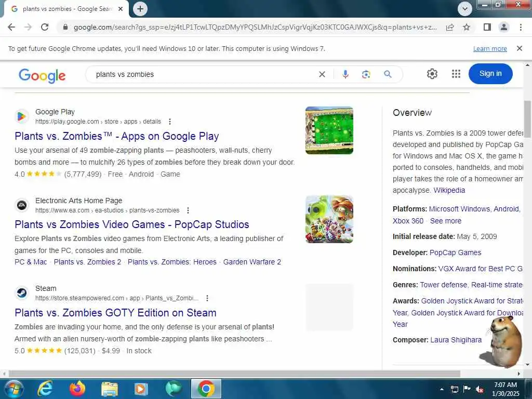532x399 pixels.
Task: Open more options for Google Play result
Action: [170, 122]
